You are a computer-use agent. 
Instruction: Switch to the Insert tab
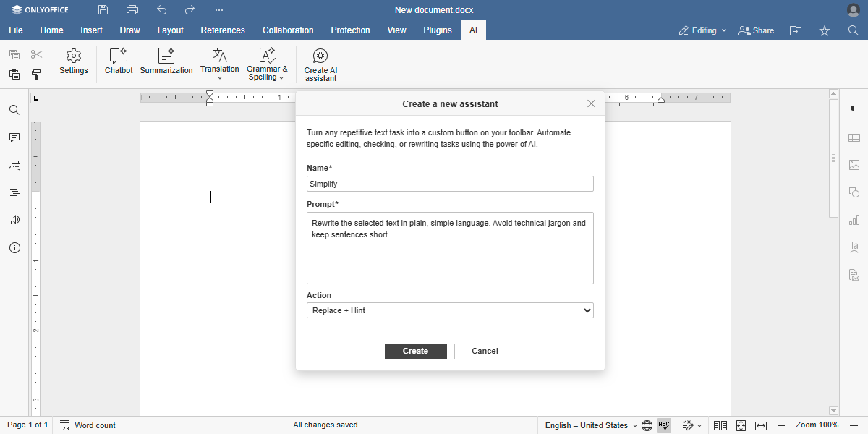click(x=91, y=30)
